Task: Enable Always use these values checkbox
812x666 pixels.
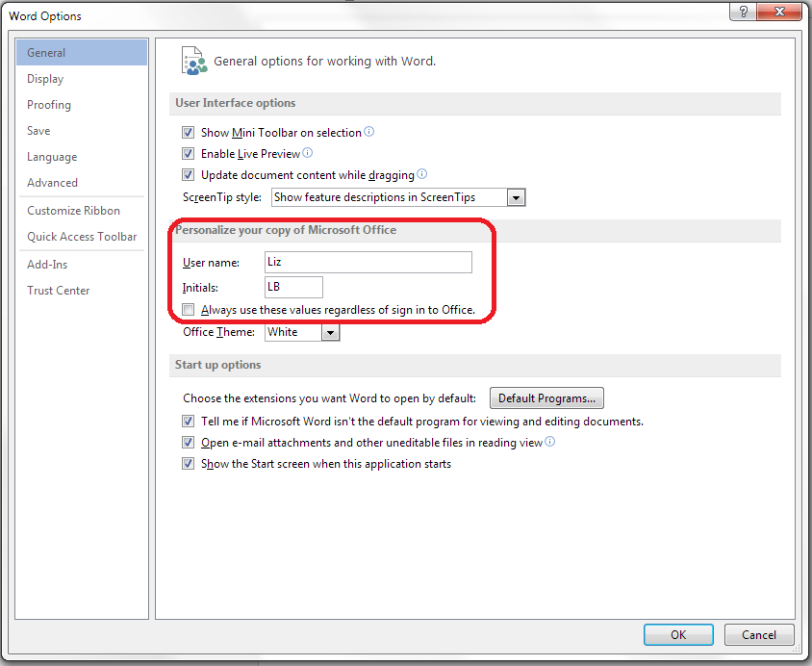Action: coord(189,310)
